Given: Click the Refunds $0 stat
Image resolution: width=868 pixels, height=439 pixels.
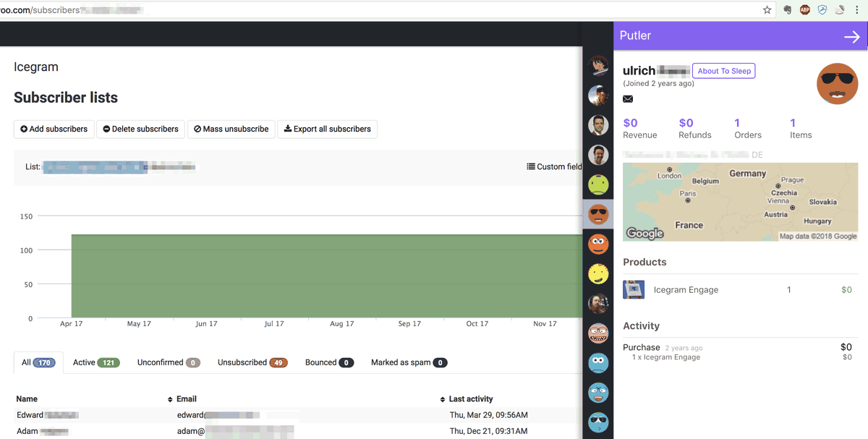Looking at the screenshot, I should pyautogui.click(x=695, y=128).
